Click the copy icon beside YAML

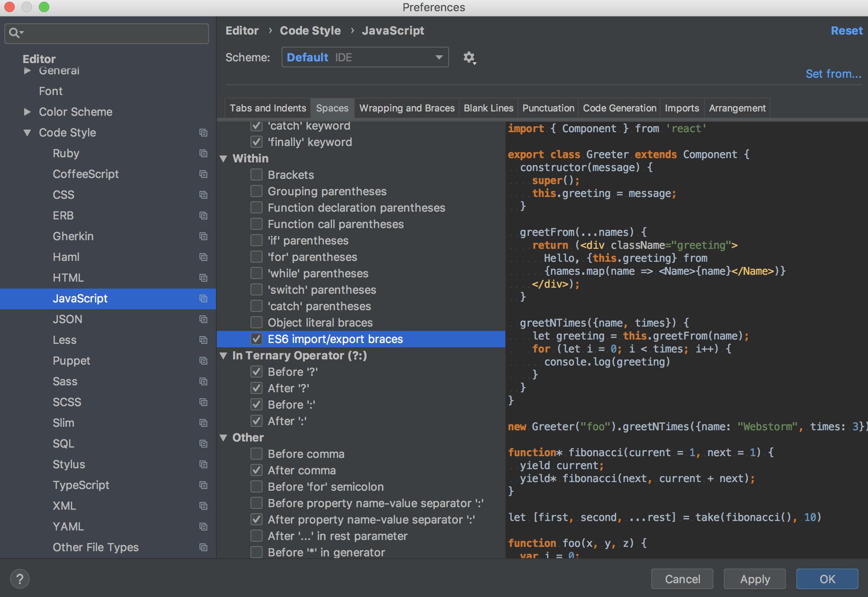pyautogui.click(x=203, y=527)
